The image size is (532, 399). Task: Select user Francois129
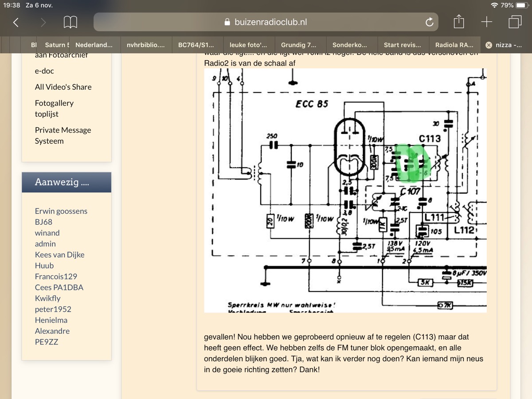56,277
